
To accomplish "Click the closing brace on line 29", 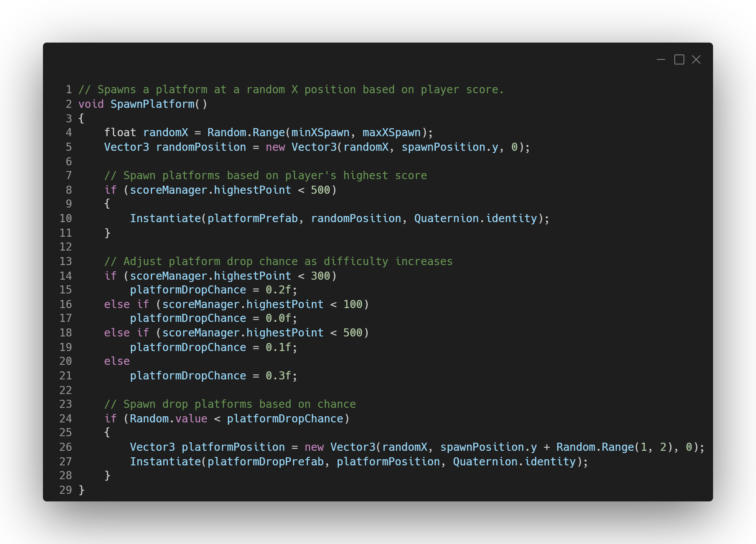I will pyautogui.click(x=81, y=490).
